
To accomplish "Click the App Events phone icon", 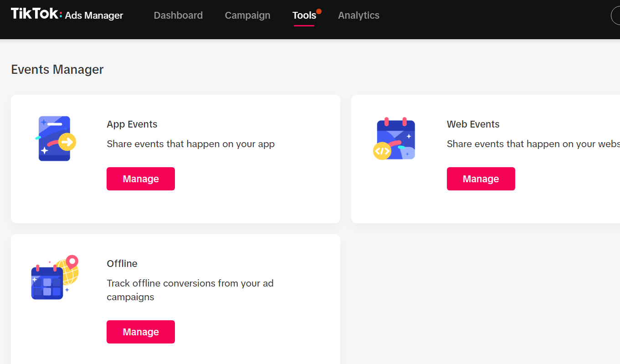I will tap(55, 138).
